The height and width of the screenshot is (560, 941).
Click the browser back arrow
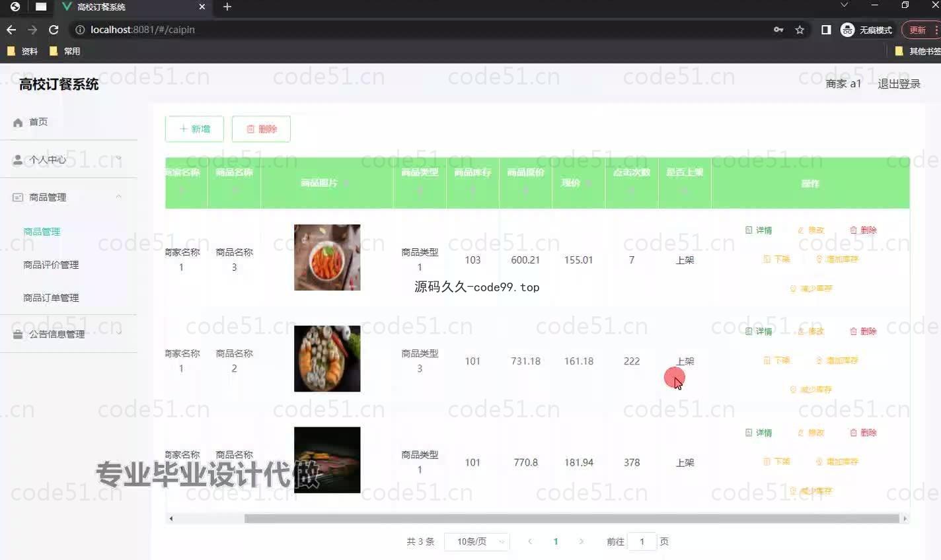(x=11, y=30)
